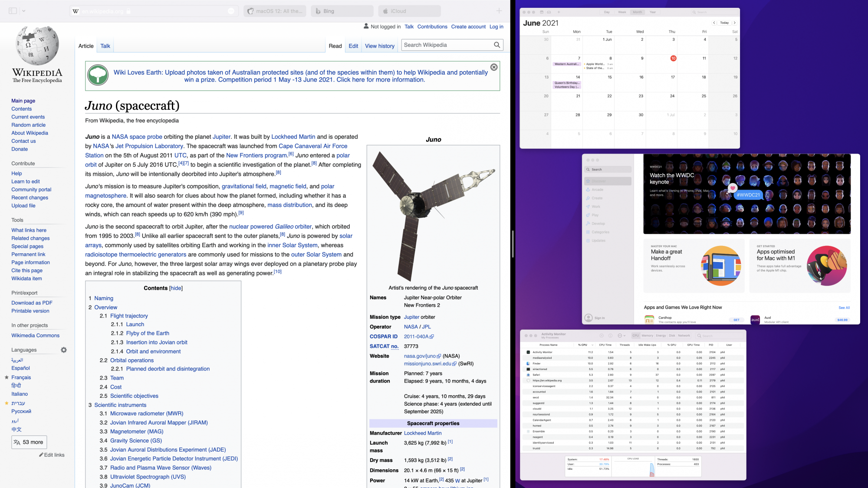Open new Safari tab with plus

coord(499,11)
